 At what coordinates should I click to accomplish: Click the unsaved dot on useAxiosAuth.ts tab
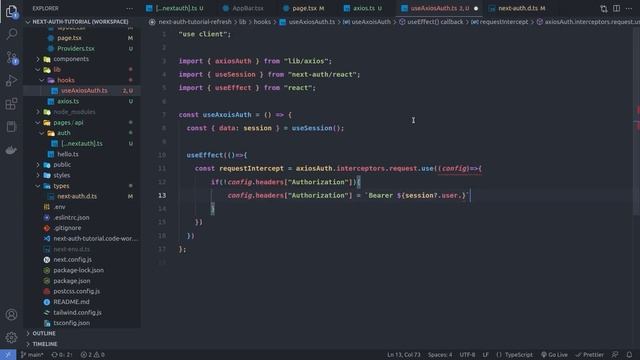(476, 8)
